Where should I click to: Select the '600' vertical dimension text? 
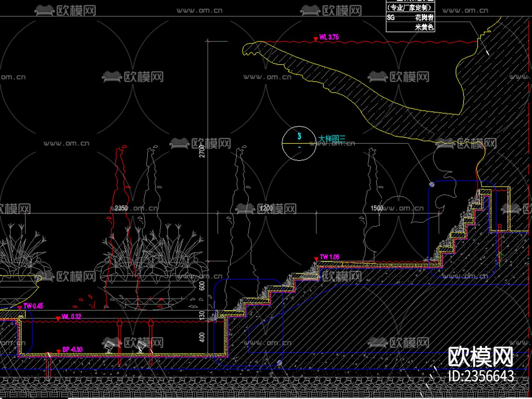202,286
